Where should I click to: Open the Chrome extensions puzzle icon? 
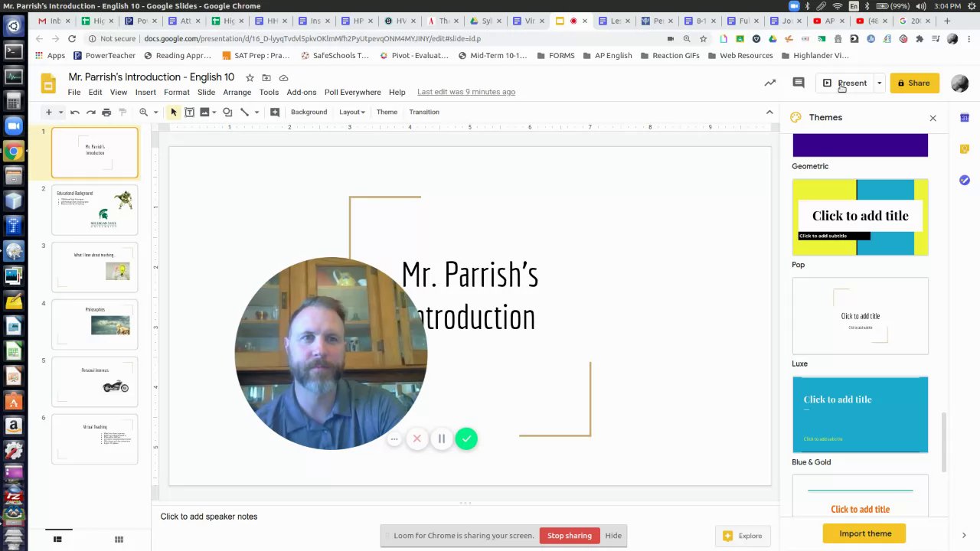(920, 38)
